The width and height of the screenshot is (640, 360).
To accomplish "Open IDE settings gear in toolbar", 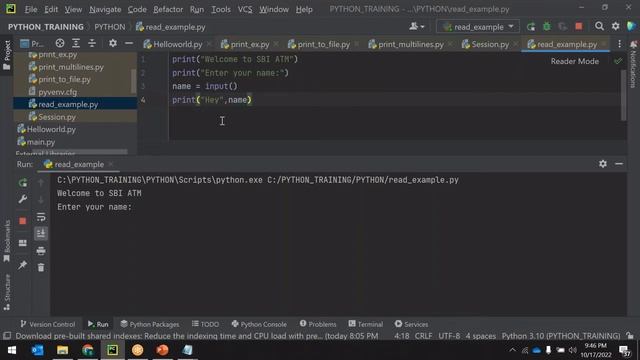I will tap(616, 27).
